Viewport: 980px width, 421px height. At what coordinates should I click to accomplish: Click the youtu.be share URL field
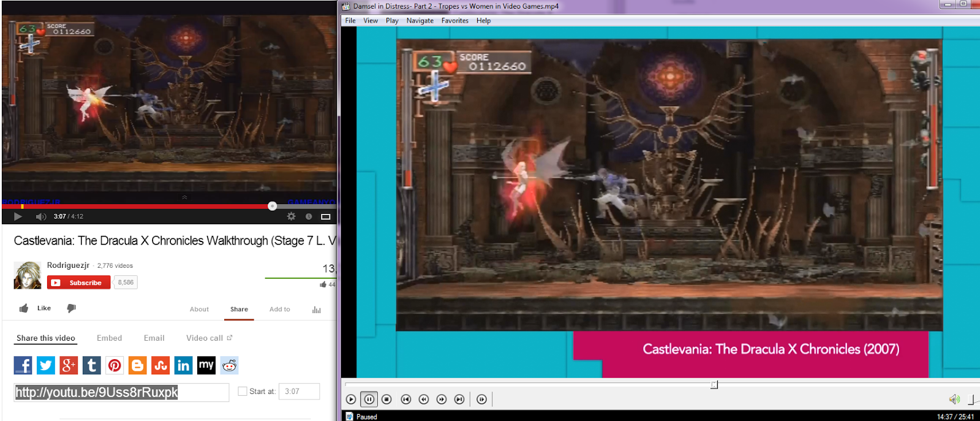coord(121,392)
